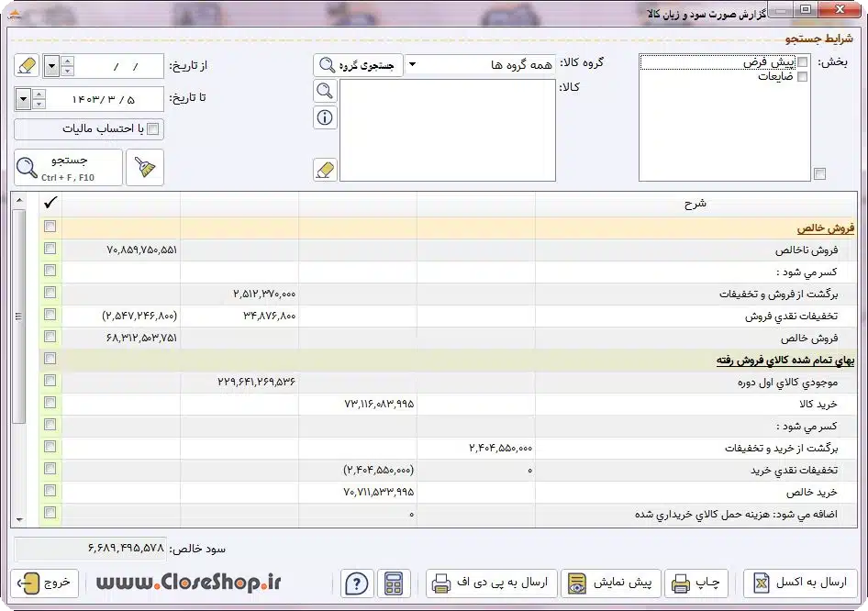Click the شرح column header

coord(696,204)
